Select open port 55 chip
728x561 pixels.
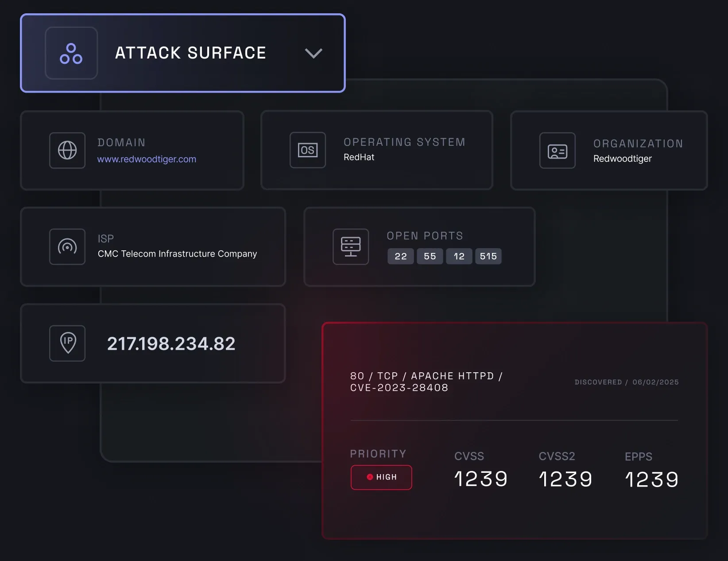pyautogui.click(x=430, y=256)
